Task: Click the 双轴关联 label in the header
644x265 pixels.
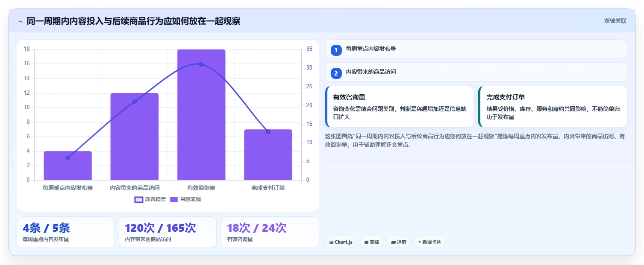Action: coord(615,21)
